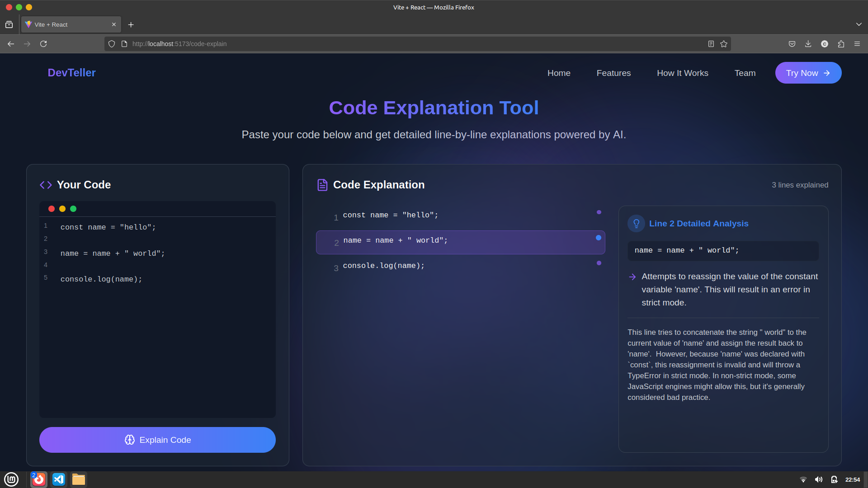Click the highlighted line 2 row
Image resolution: width=868 pixels, height=488 pixels.
coord(460,242)
